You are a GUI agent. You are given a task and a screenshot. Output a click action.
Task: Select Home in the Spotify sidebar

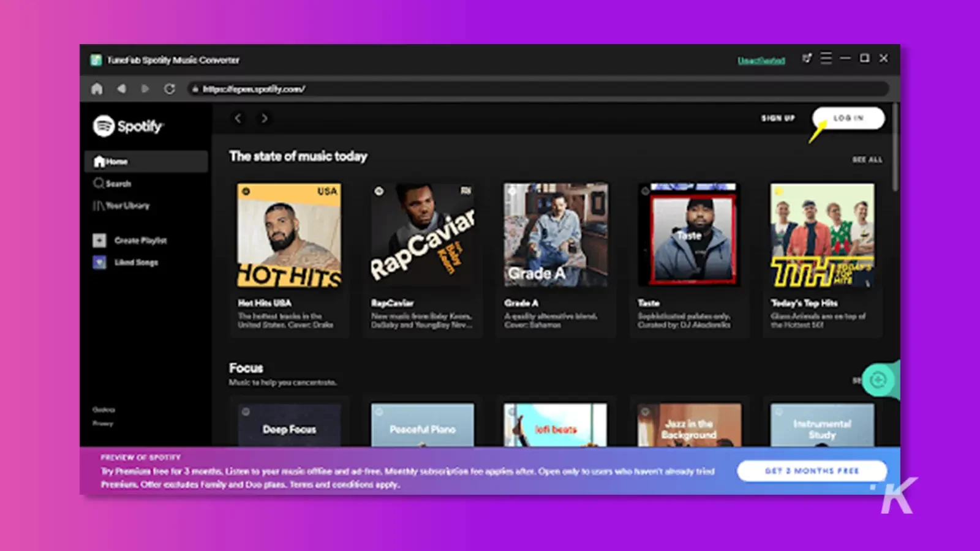point(146,162)
